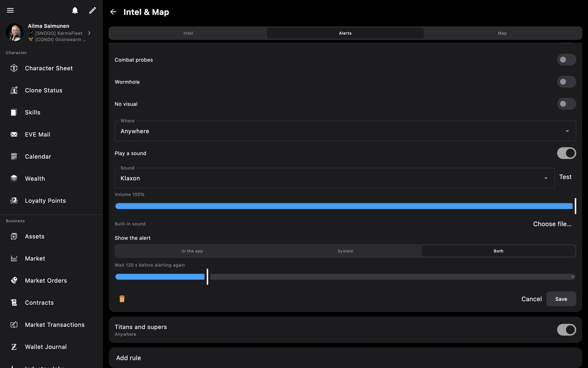The image size is (588, 368).
Task: Switch to the Intel tab
Action: point(188,33)
